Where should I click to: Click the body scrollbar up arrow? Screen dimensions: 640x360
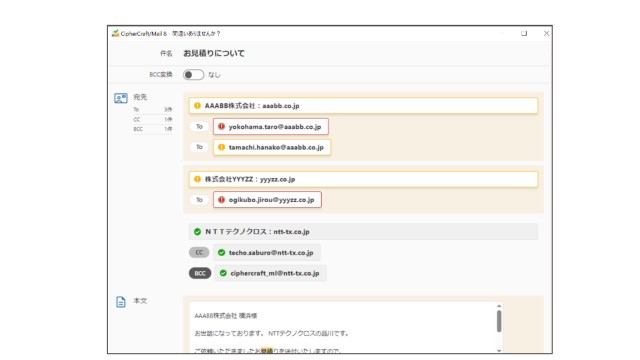tap(499, 306)
